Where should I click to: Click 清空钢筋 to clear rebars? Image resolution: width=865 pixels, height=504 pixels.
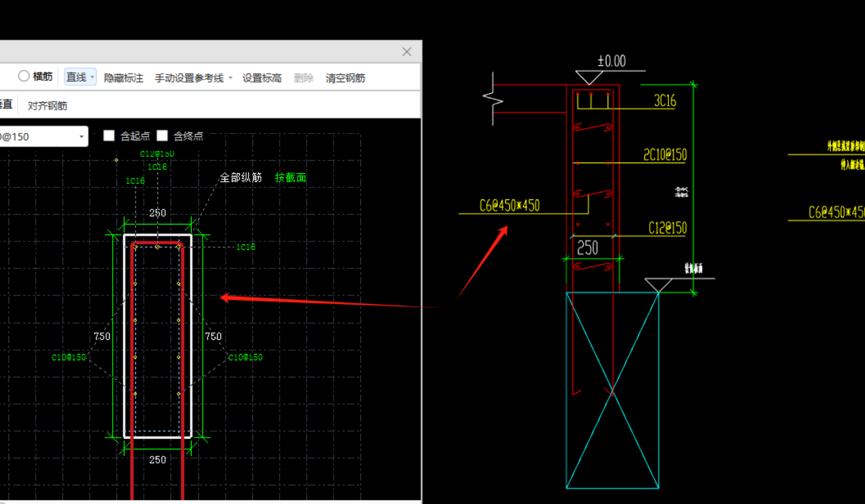345,78
